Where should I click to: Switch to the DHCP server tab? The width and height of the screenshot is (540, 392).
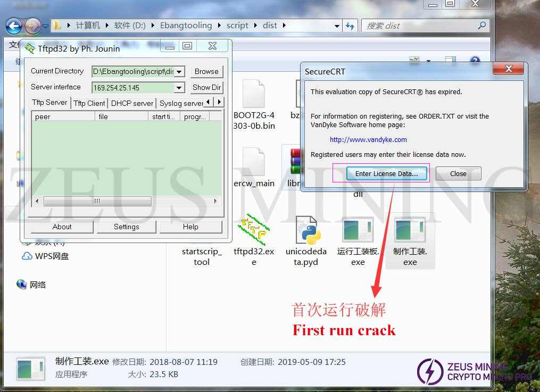132,103
